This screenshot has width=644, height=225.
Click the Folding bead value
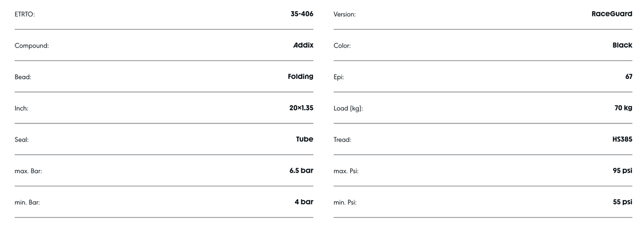[300, 76]
